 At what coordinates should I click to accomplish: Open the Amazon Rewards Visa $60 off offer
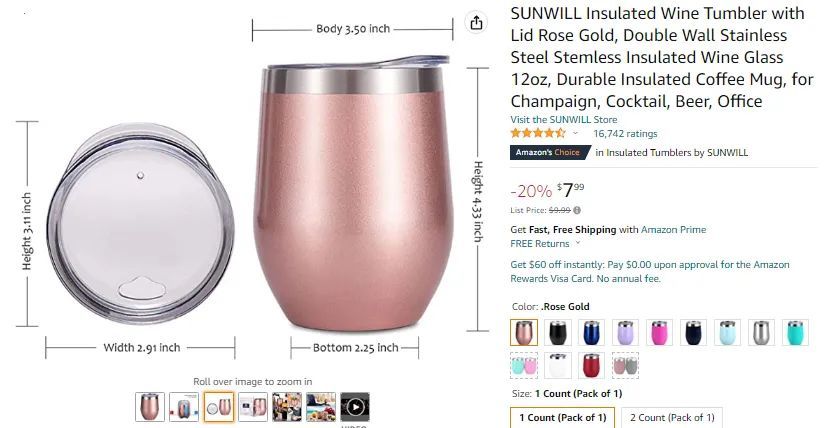click(650, 271)
